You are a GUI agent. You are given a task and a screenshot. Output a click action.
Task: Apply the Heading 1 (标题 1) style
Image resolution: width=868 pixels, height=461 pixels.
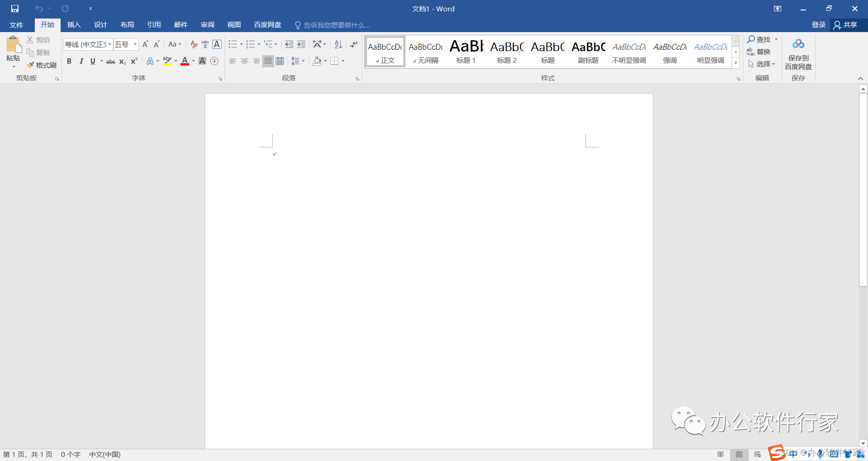pyautogui.click(x=466, y=52)
